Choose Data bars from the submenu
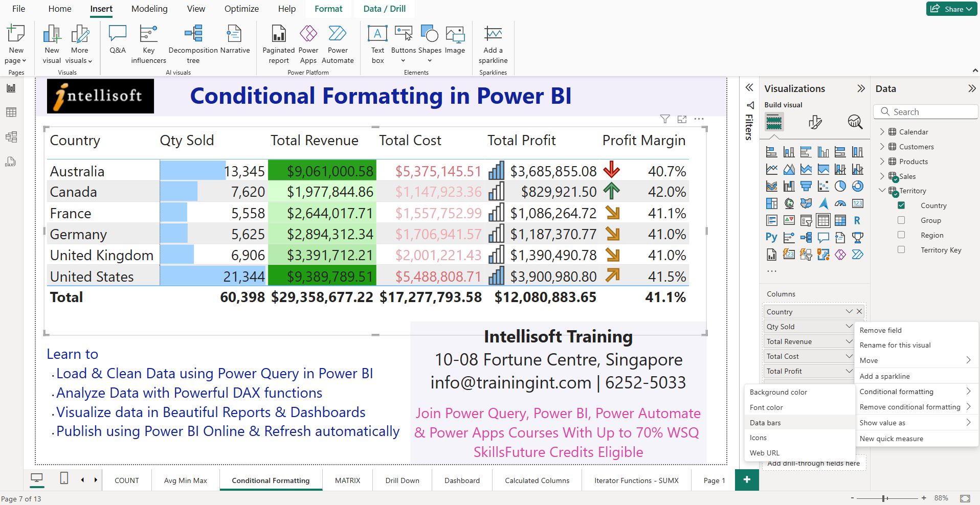Image resolution: width=980 pixels, height=505 pixels. coord(800,423)
